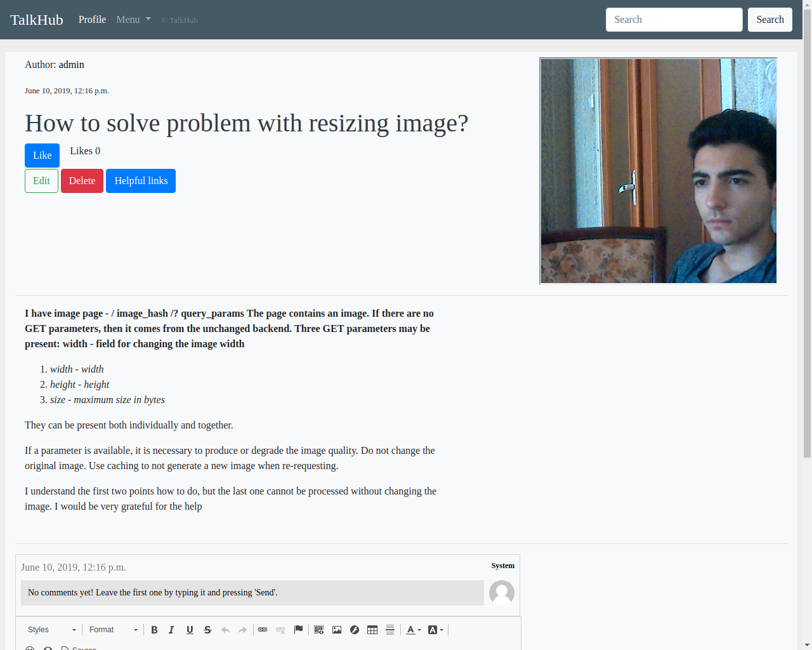
Task: Open the background color picker
Action: (436, 630)
